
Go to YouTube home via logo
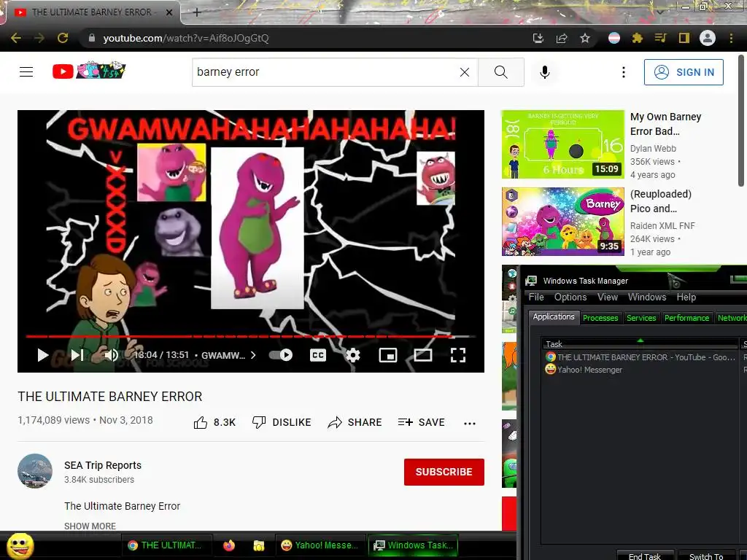89,71
